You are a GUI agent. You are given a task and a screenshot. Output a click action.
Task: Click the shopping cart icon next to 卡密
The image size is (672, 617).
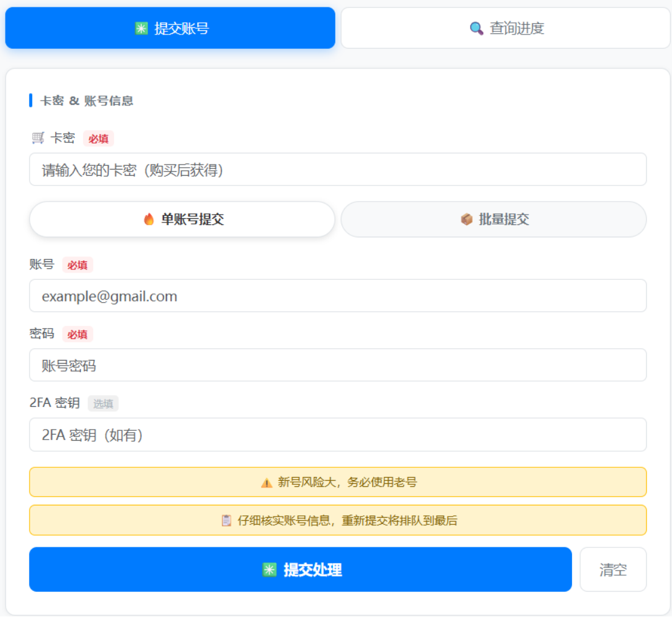tap(38, 138)
